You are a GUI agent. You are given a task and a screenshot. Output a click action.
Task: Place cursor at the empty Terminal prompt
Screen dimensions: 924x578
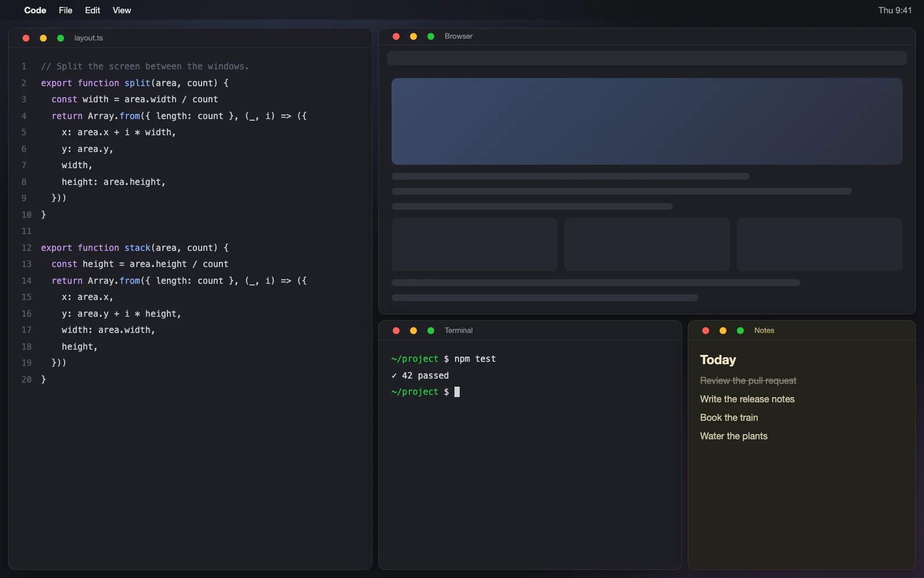pos(457,392)
